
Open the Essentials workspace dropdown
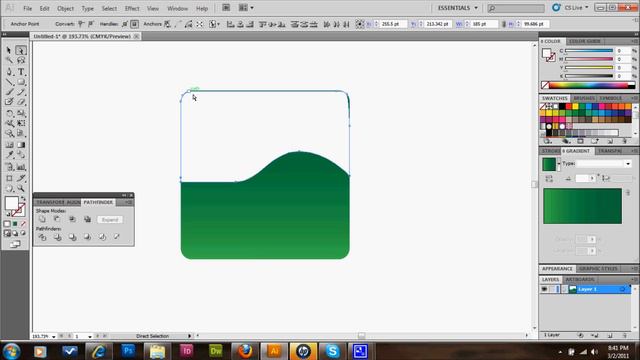[458, 8]
